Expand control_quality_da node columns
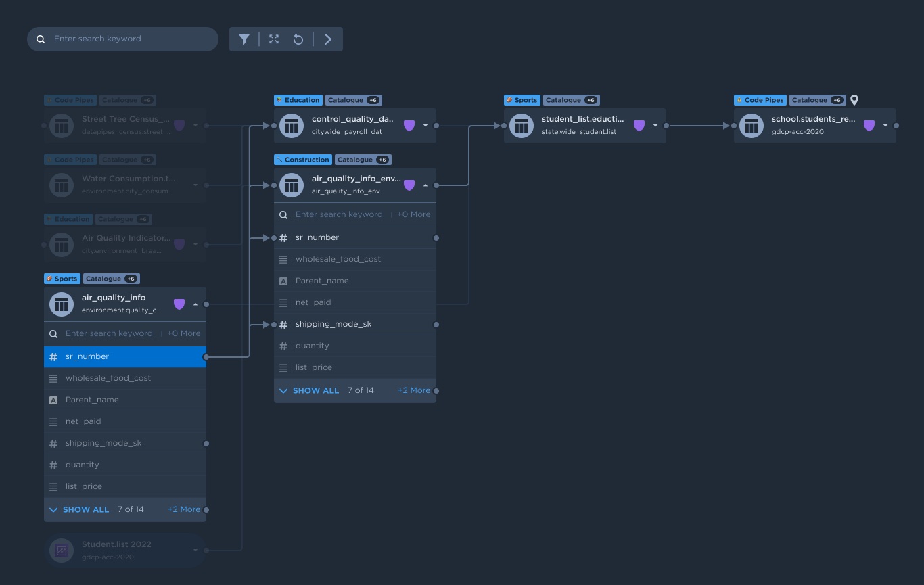 pos(425,126)
